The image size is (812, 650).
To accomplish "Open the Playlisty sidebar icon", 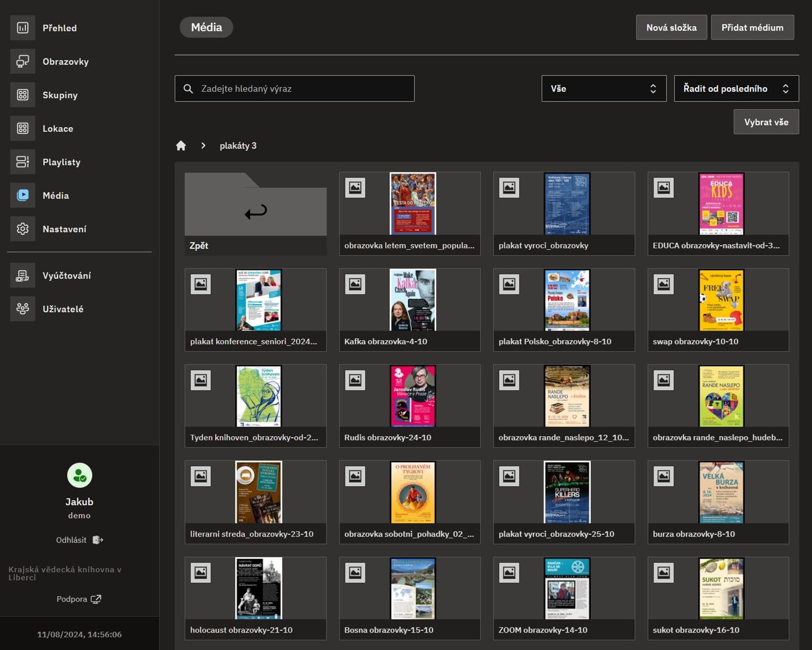I will point(23,162).
